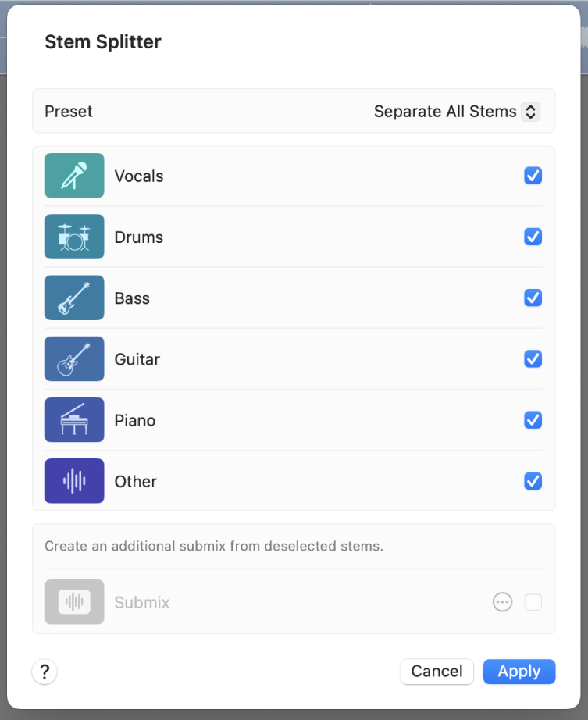Screen dimensions: 588x720
Task: Toggle the Bass stem checkbox
Action: pyautogui.click(x=533, y=298)
